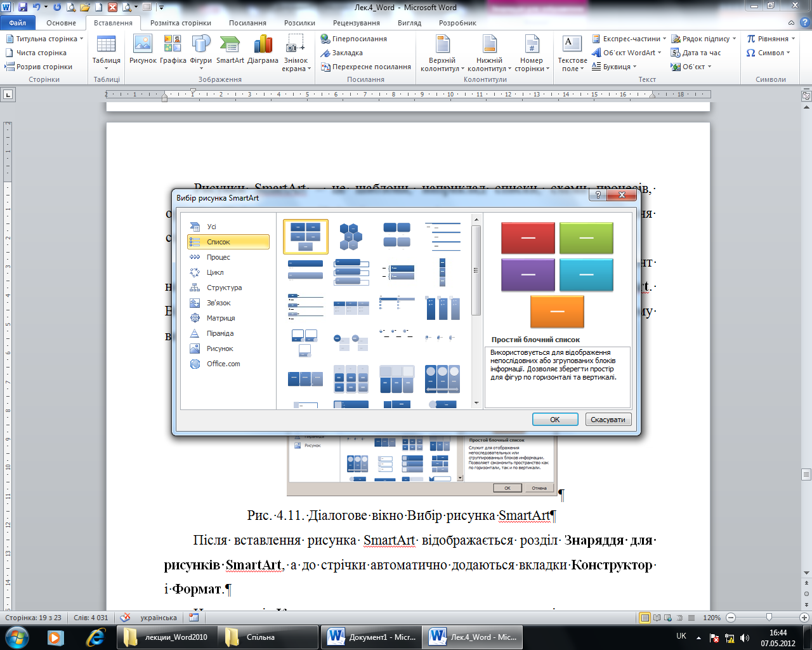Select Піраміда category in SmartArt dialog

228,333
